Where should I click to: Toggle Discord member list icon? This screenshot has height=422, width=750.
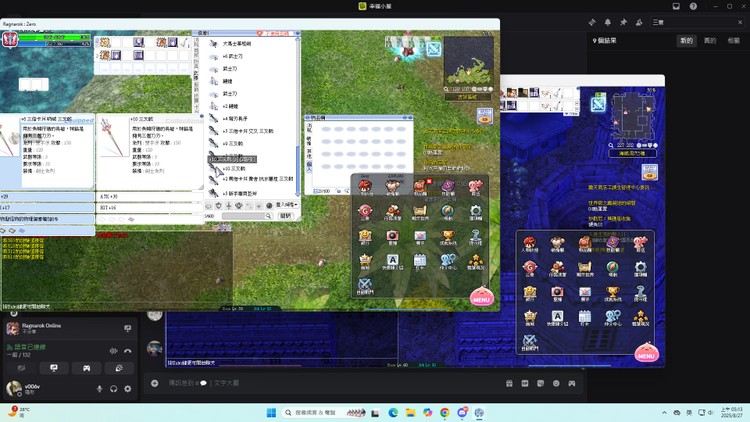coord(639,22)
